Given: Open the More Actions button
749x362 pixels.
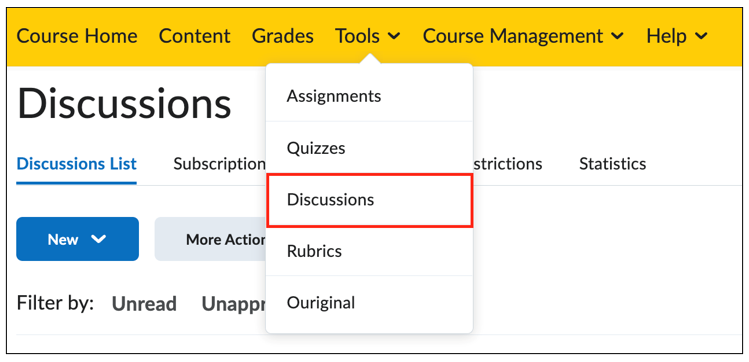Looking at the screenshot, I should click(x=210, y=239).
